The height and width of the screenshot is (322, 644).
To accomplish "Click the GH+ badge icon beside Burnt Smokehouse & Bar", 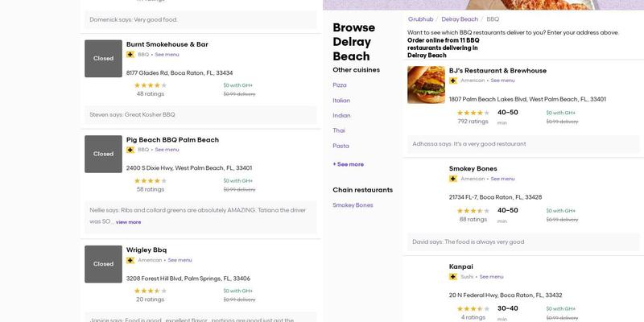I will point(130,55).
